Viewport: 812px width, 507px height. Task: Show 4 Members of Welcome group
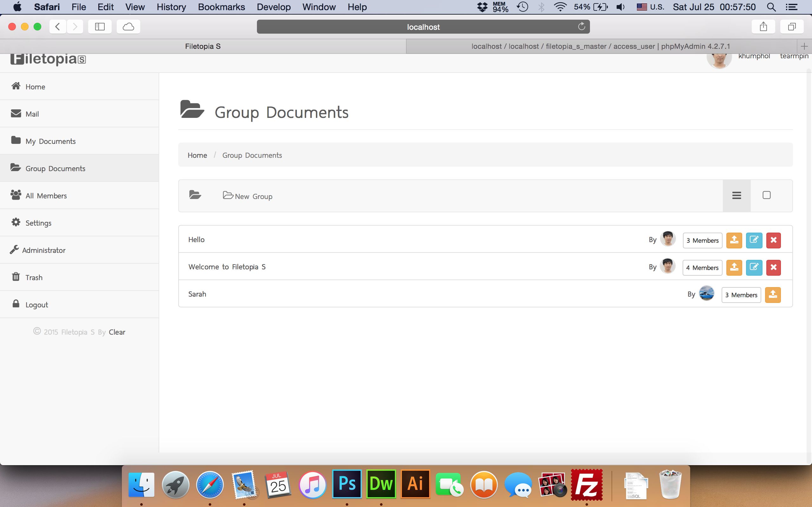[702, 267]
